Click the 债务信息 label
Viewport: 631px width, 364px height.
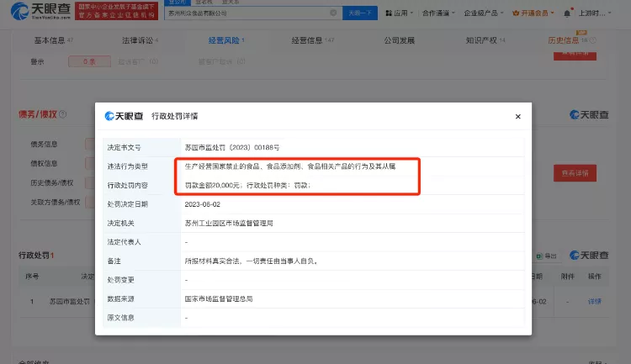click(x=44, y=144)
